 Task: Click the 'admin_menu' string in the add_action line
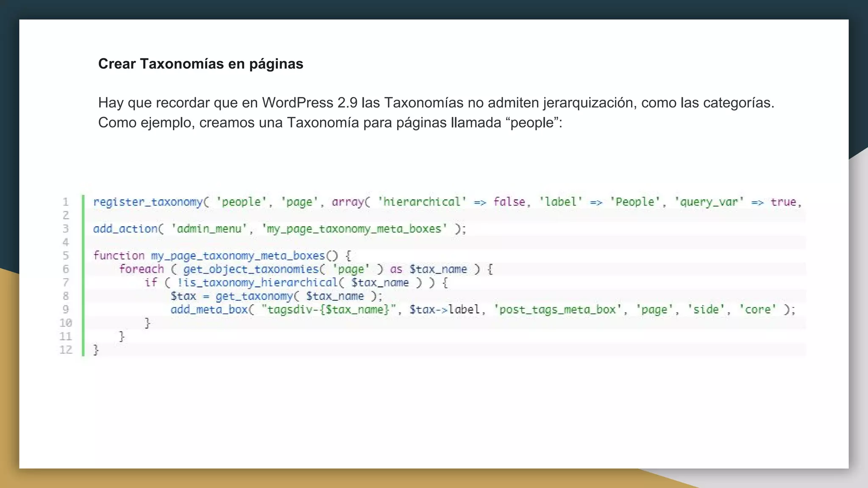point(209,229)
